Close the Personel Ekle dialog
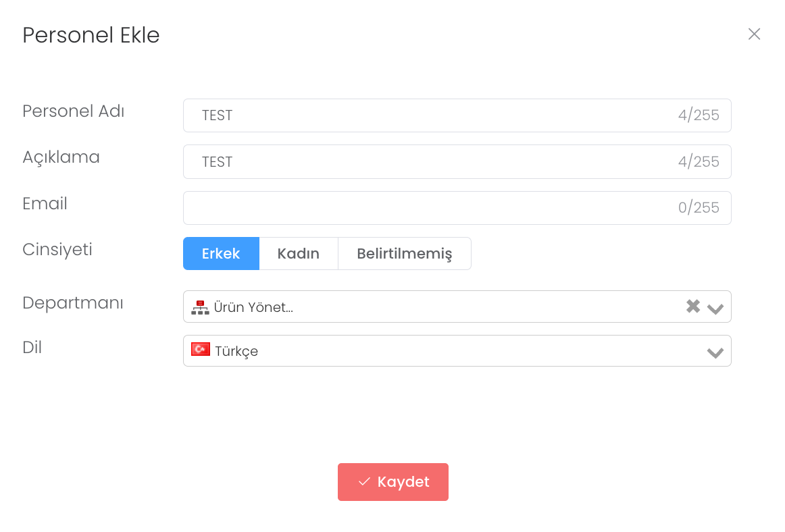This screenshot has height=532, width=785. (754, 34)
